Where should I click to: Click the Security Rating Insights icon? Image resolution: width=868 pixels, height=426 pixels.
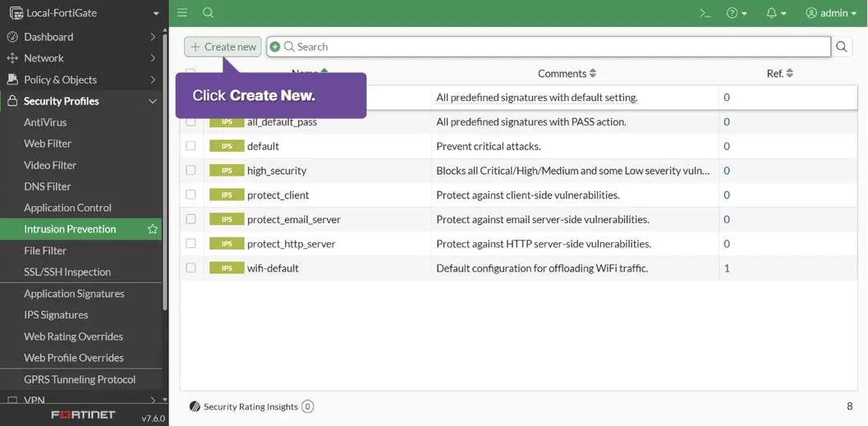[195, 406]
